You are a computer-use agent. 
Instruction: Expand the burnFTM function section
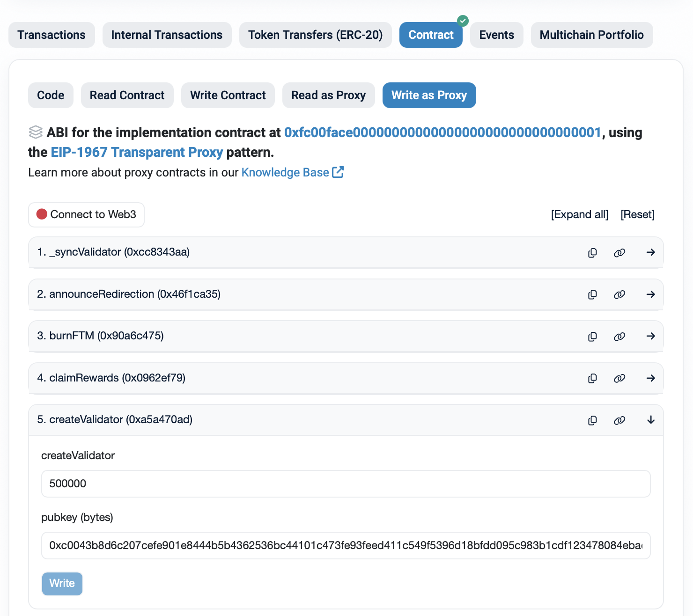[x=650, y=336]
